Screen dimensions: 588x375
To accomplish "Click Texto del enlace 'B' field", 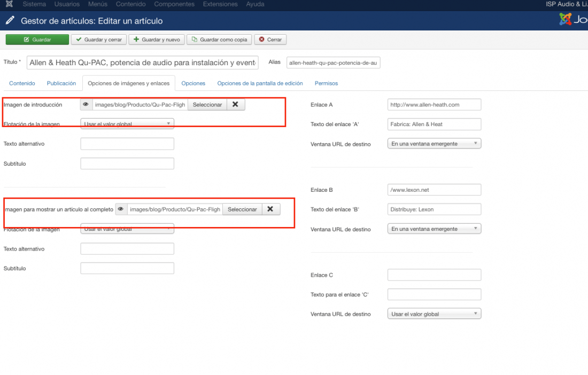I will 434,209.
